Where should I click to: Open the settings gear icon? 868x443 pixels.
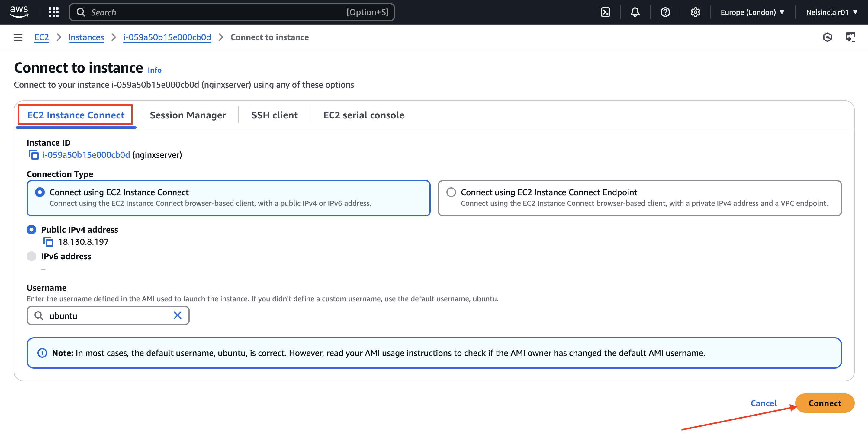pyautogui.click(x=695, y=12)
